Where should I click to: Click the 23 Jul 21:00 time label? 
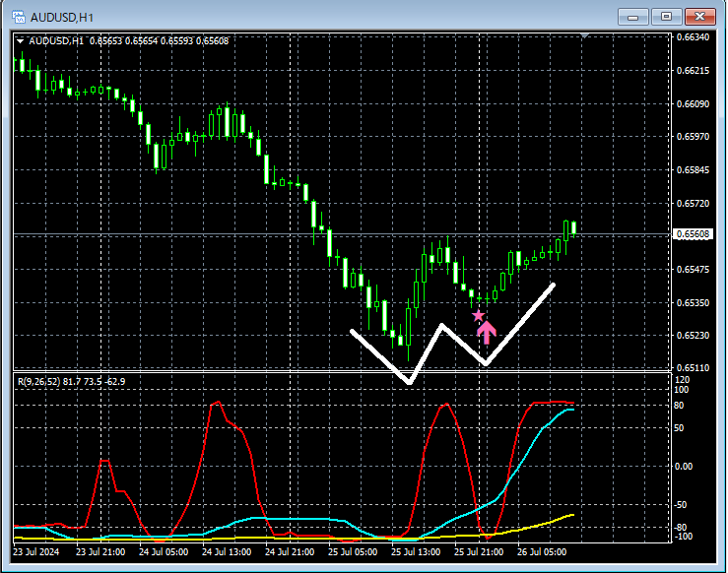click(100, 552)
